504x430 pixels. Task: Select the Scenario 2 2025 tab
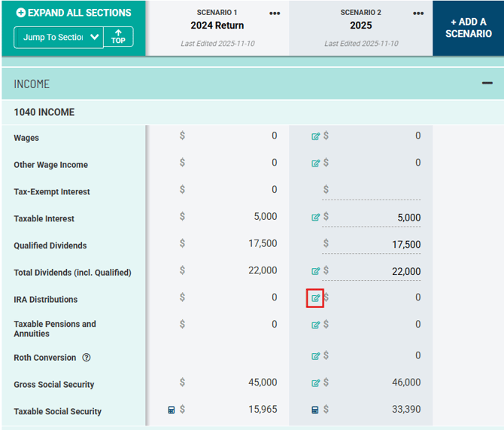(360, 26)
